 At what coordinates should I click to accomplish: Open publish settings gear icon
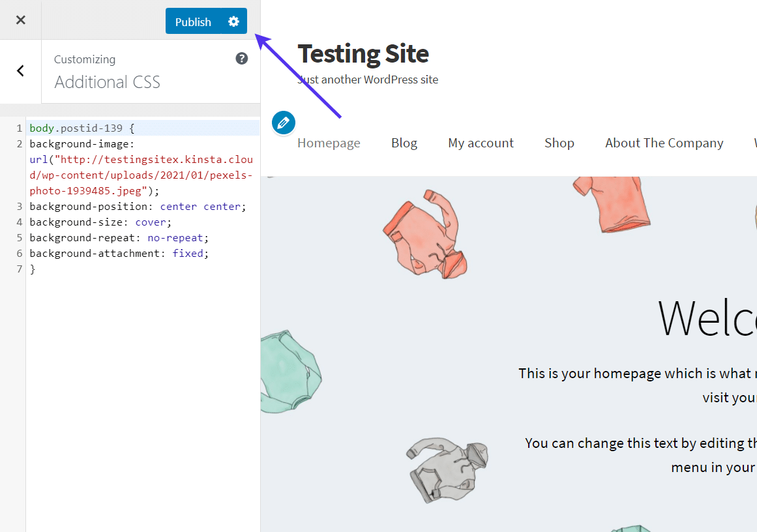tap(234, 22)
